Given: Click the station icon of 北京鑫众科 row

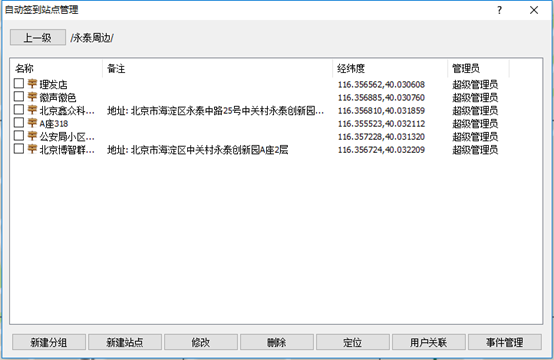Looking at the screenshot, I should [32, 110].
